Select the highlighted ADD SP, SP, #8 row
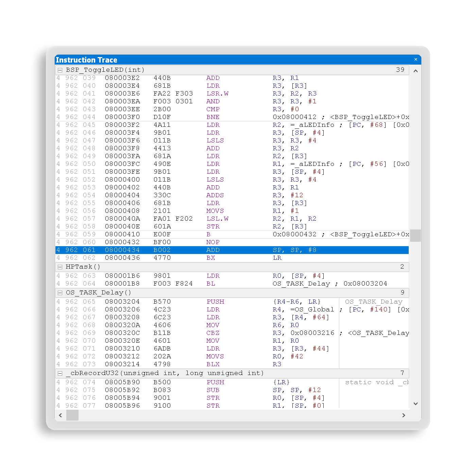Viewport: 476px width, 476px height. tap(231, 250)
